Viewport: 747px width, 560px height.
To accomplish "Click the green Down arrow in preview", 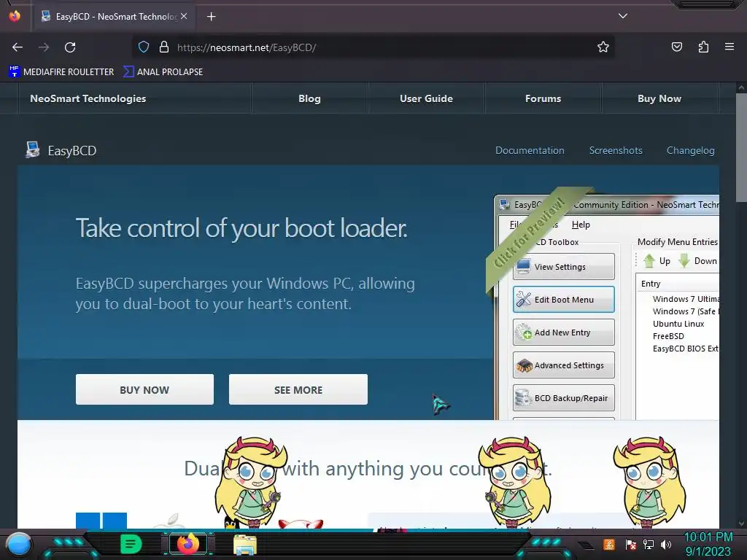I will (684, 261).
